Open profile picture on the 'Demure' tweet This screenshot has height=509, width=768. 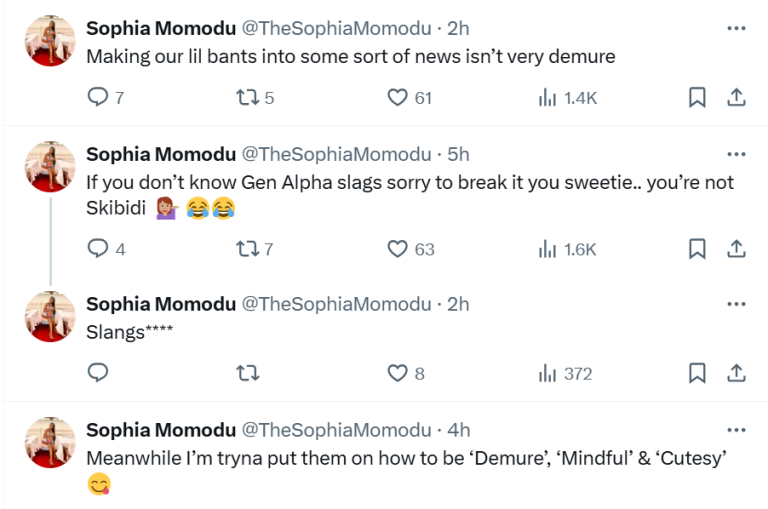click(x=50, y=442)
